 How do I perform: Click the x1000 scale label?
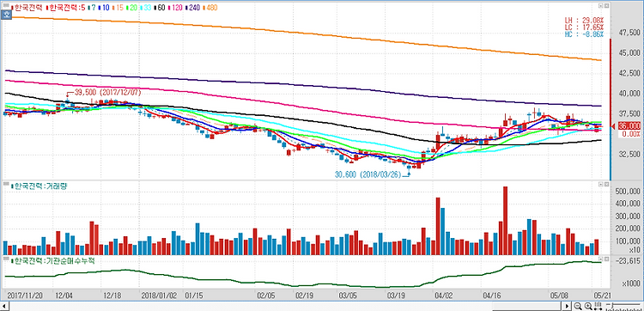point(632,284)
